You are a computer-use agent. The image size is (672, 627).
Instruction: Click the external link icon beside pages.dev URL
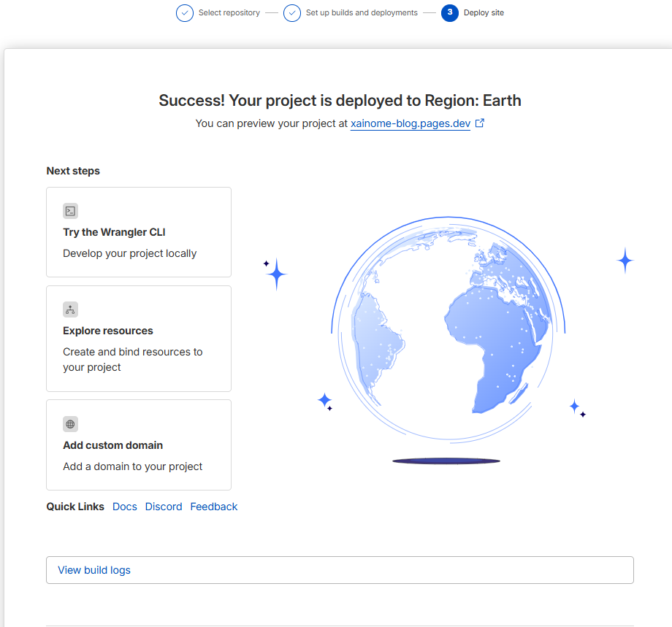[x=480, y=123]
